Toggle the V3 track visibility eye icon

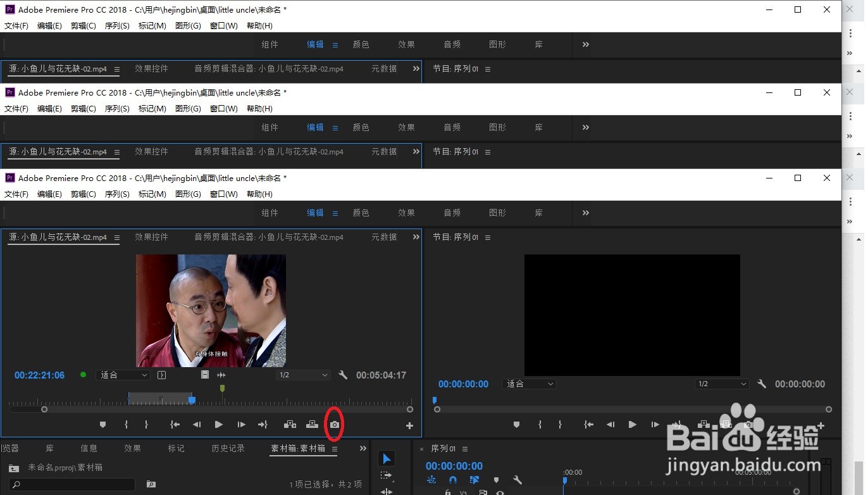point(500,492)
